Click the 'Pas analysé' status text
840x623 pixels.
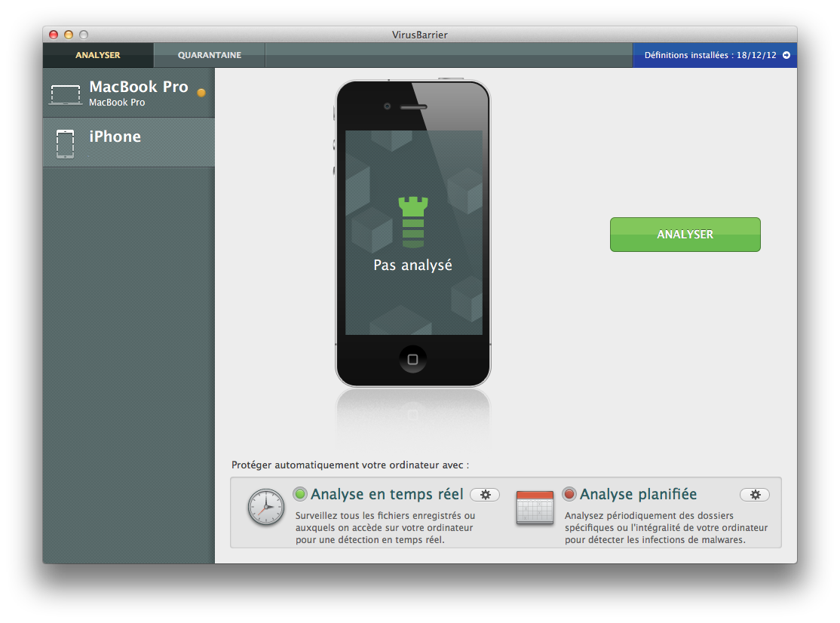[412, 265]
